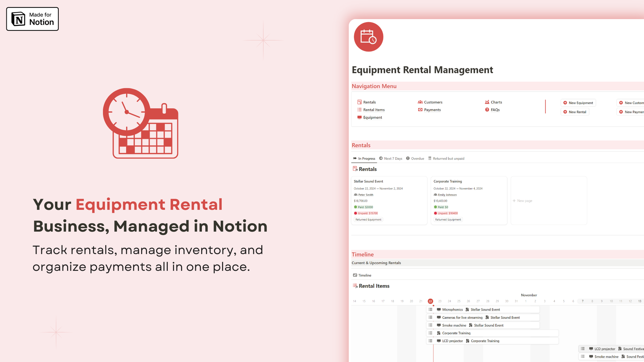Click the FAQs icon in navigation
The height and width of the screenshot is (362, 644).
click(x=487, y=110)
